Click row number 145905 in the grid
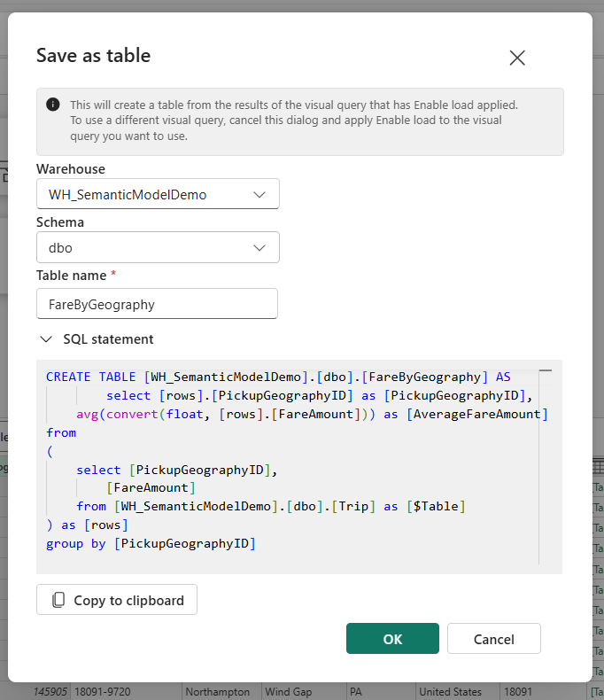The width and height of the screenshot is (604, 700). point(51,691)
